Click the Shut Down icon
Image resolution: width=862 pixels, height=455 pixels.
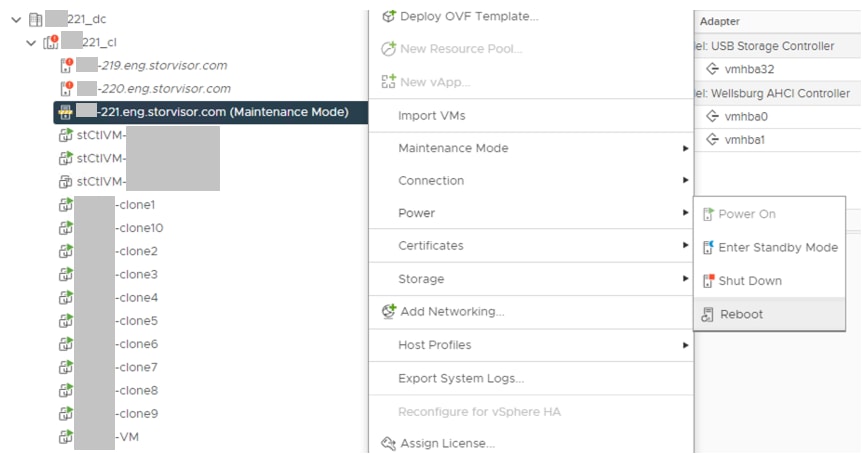click(708, 281)
